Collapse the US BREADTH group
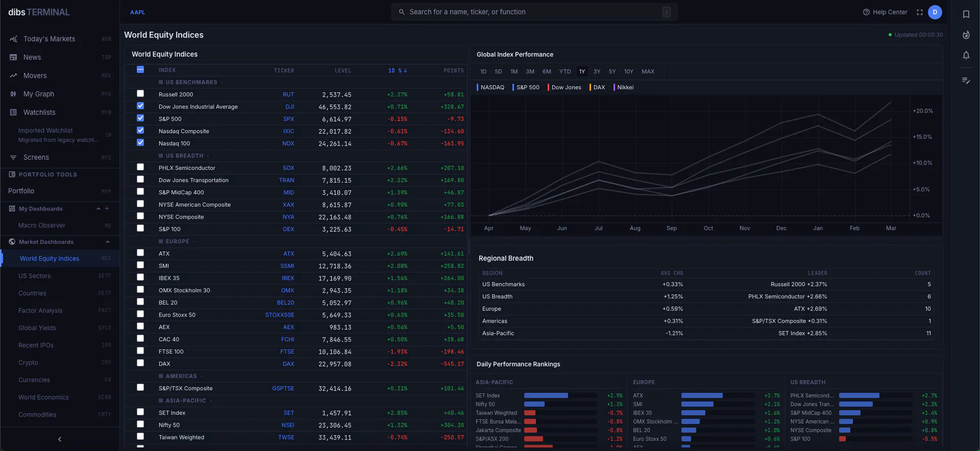This screenshot has height=451, width=980. [184, 156]
